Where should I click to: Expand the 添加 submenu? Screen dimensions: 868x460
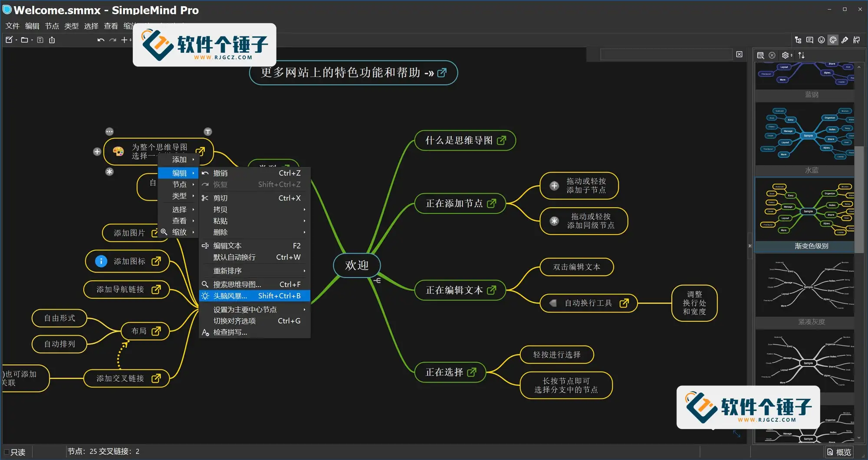tap(178, 160)
